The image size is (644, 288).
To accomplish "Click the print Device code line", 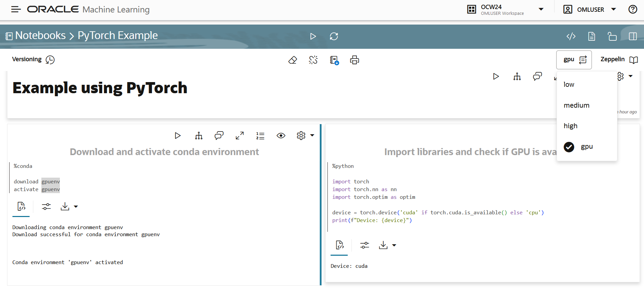I will (x=372, y=220).
